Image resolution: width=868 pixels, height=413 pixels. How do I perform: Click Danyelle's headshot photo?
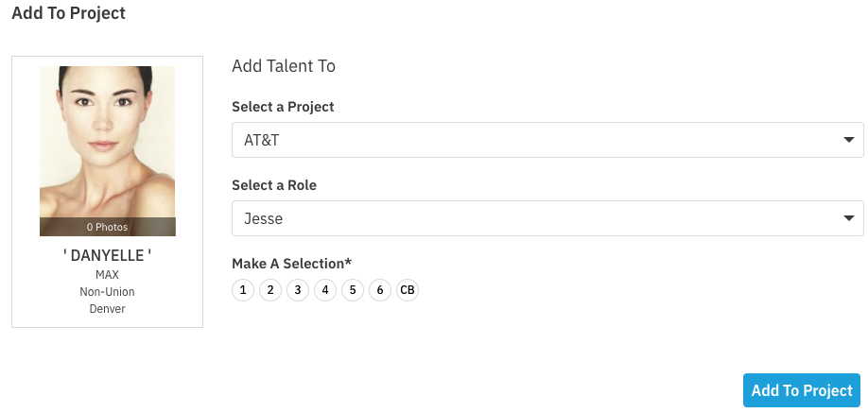pyautogui.click(x=107, y=142)
